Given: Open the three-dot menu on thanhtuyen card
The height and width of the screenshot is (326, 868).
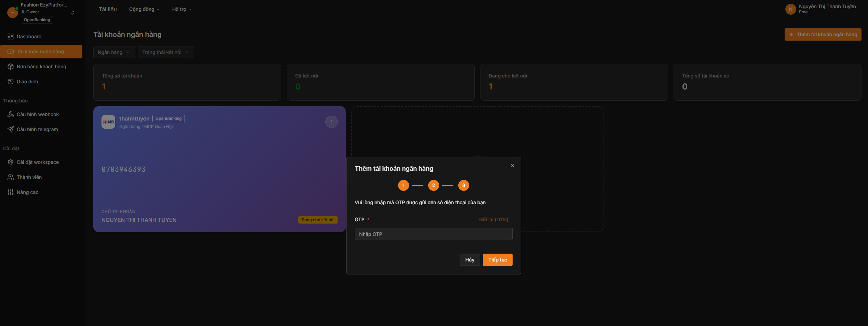Looking at the screenshot, I should click(331, 122).
